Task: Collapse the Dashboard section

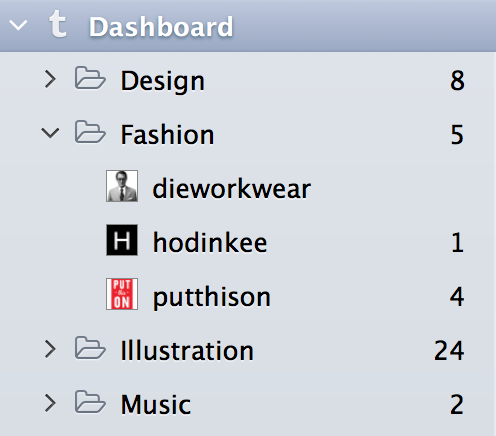Action: tap(18, 25)
